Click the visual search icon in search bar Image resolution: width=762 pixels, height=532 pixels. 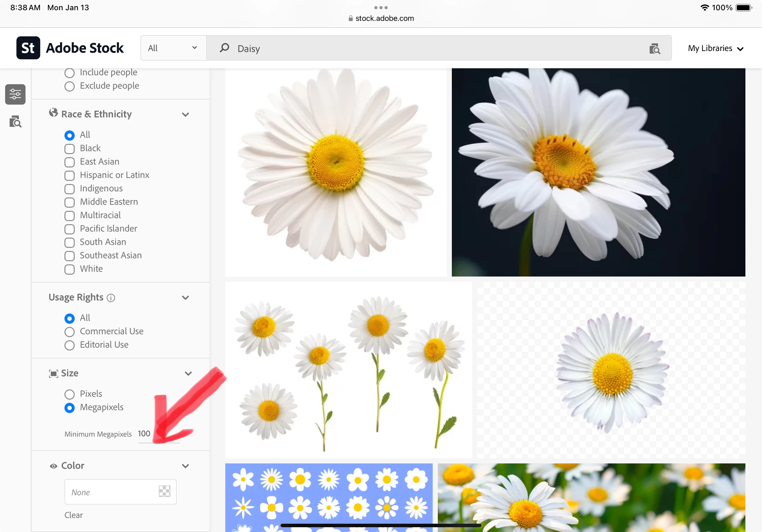[654, 49]
